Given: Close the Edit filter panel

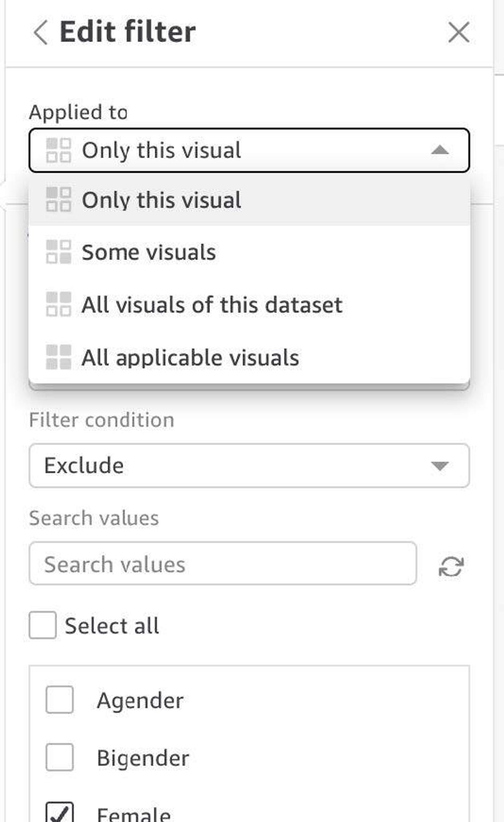Looking at the screenshot, I should point(458,32).
